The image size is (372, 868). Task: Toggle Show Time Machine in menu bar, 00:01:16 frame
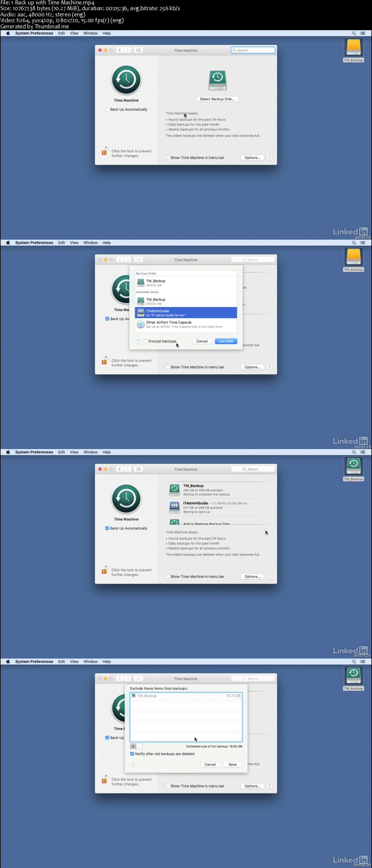(168, 158)
